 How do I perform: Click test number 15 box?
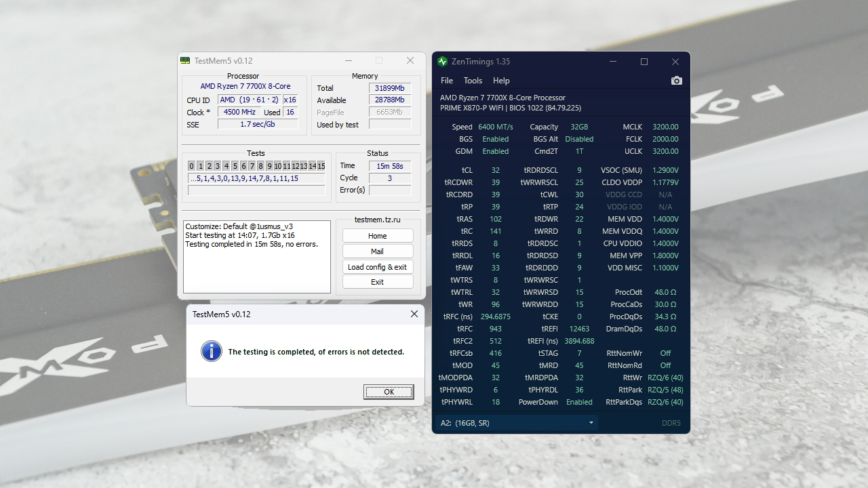pyautogui.click(x=321, y=166)
